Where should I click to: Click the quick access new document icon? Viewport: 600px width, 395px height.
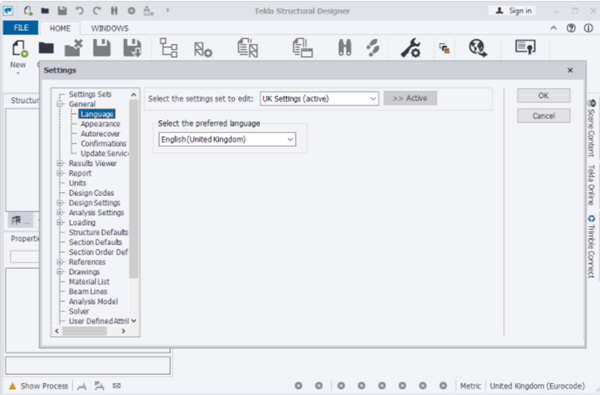[28, 11]
